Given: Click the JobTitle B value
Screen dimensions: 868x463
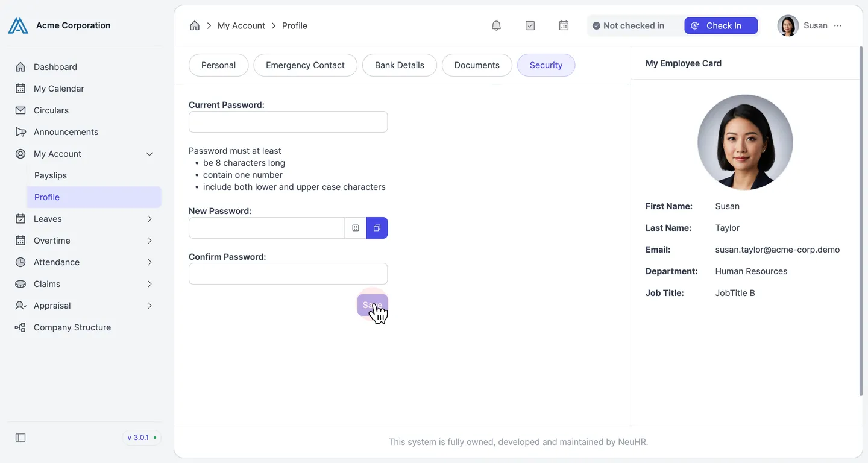Looking at the screenshot, I should coord(735,293).
